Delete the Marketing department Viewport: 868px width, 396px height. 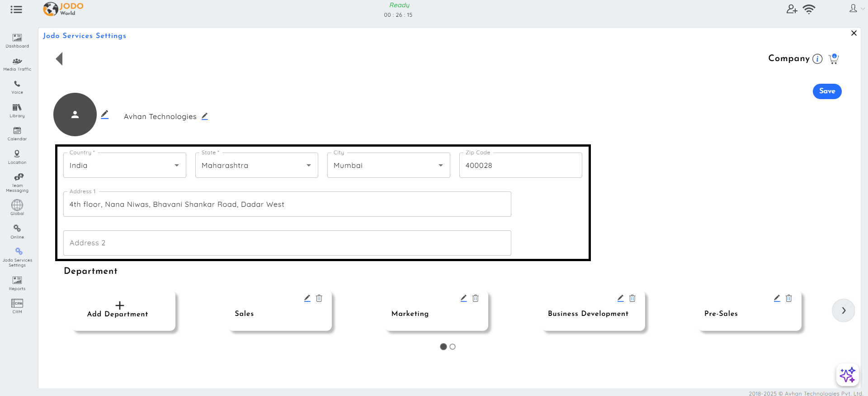pyautogui.click(x=476, y=298)
